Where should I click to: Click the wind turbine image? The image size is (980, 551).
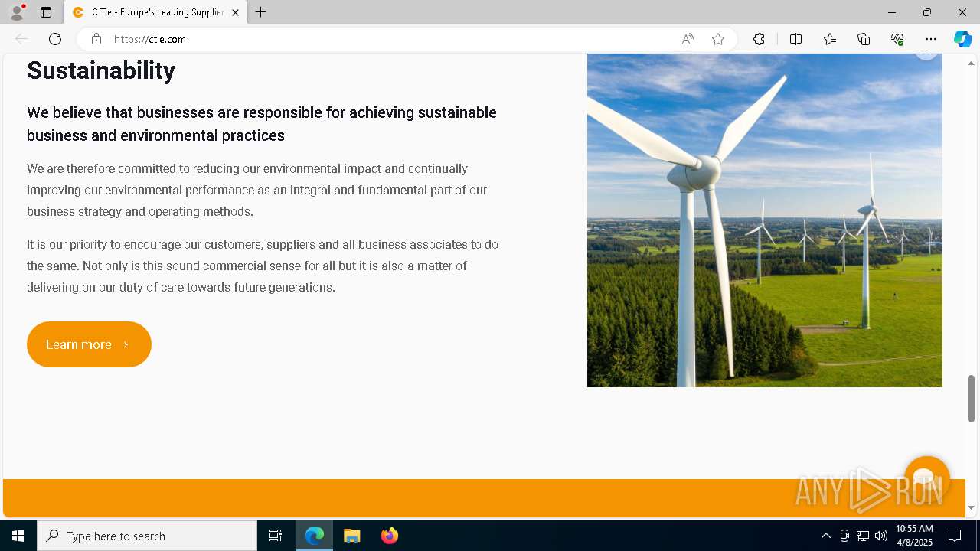pyautogui.click(x=765, y=220)
